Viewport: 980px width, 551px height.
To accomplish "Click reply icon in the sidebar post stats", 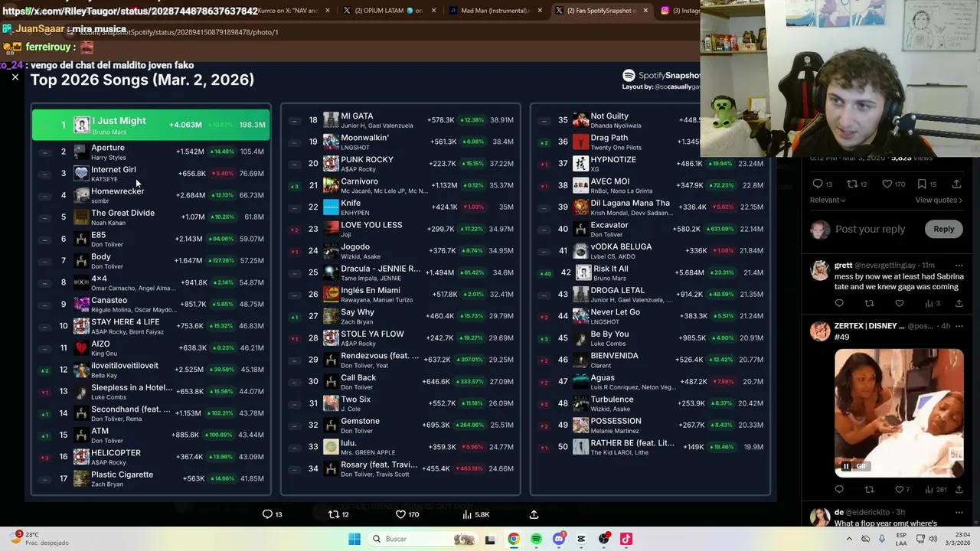I will tap(817, 184).
